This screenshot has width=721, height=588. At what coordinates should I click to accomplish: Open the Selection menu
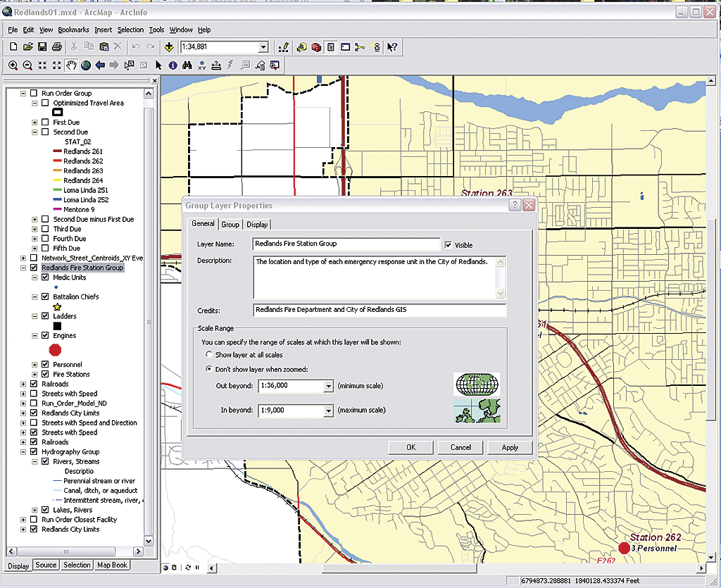pyautogui.click(x=130, y=30)
